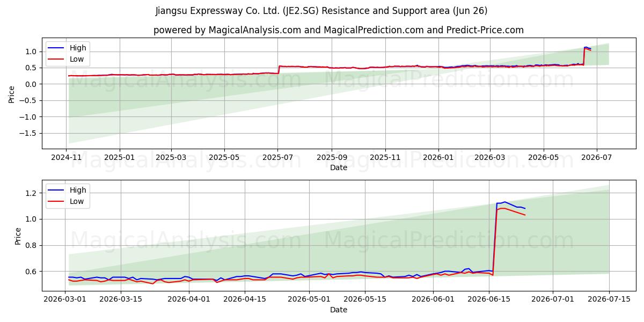Click the '0.8' y-axis tick on bottom chart
The width and height of the screenshot is (644, 322).
31,246
